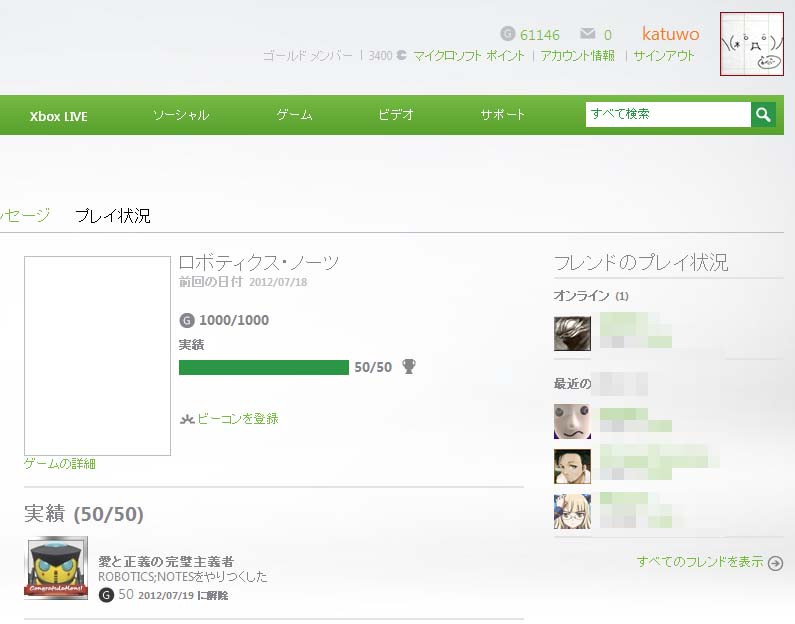Click the 61146 gamerscore number
The height and width of the screenshot is (624, 795).
click(x=540, y=34)
